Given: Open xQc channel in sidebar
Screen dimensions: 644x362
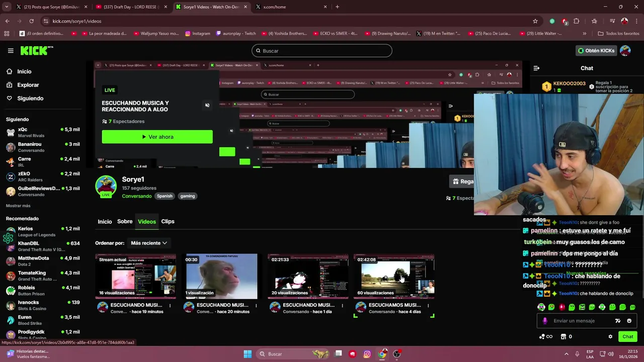Looking at the screenshot, I should point(43,133).
